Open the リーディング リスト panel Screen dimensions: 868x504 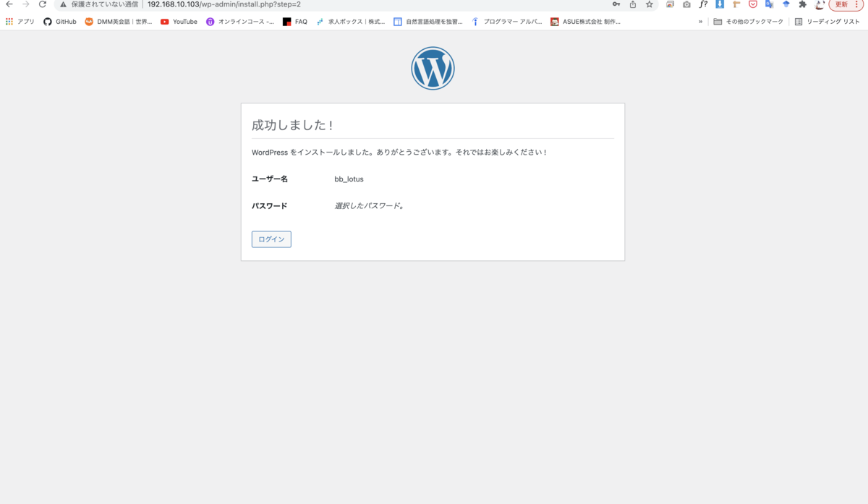click(827, 22)
